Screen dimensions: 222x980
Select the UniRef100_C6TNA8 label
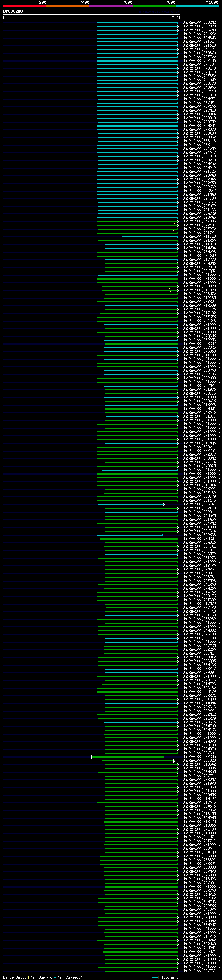(199, 194)
